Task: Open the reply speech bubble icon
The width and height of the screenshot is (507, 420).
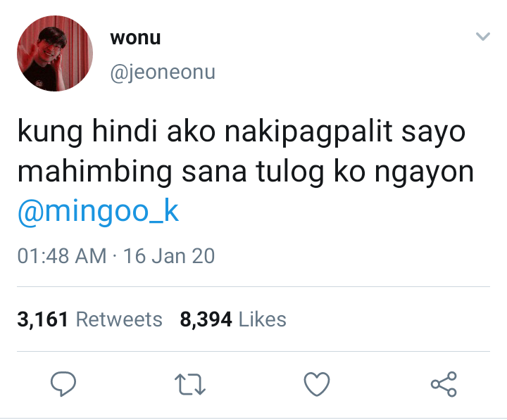Action: 63,384
